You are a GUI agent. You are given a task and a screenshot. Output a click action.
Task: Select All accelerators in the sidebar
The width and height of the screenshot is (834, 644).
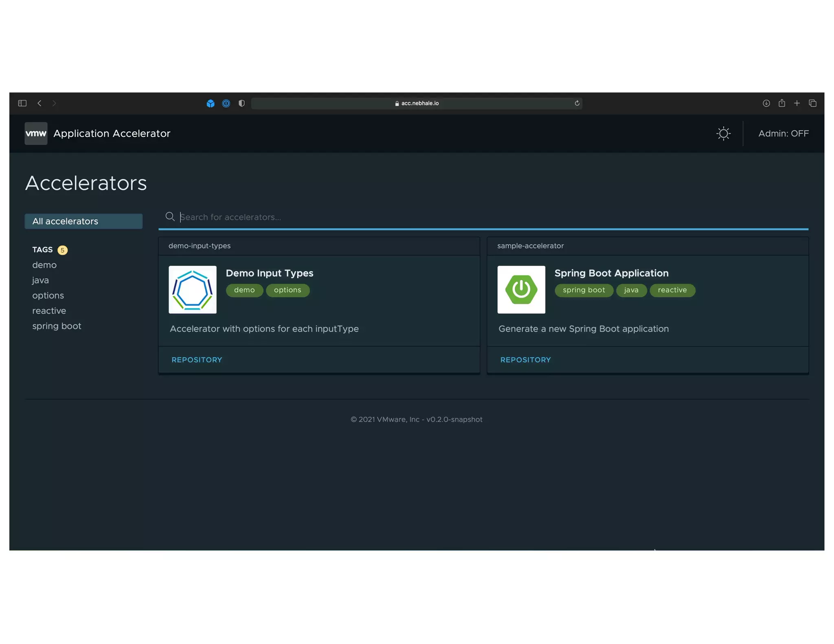83,221
